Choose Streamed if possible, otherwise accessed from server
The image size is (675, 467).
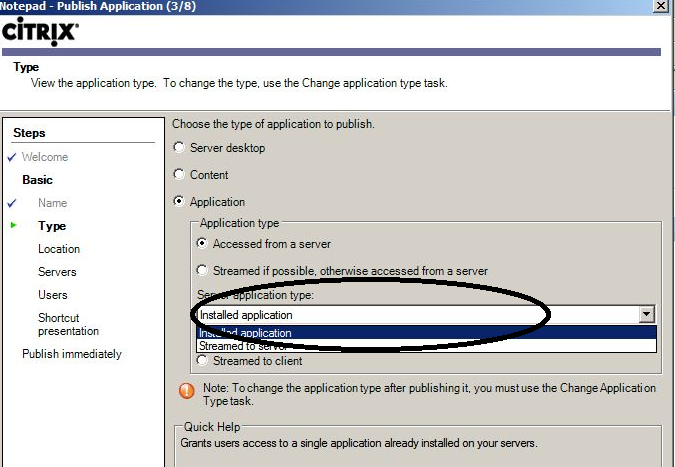click(202, 270)
